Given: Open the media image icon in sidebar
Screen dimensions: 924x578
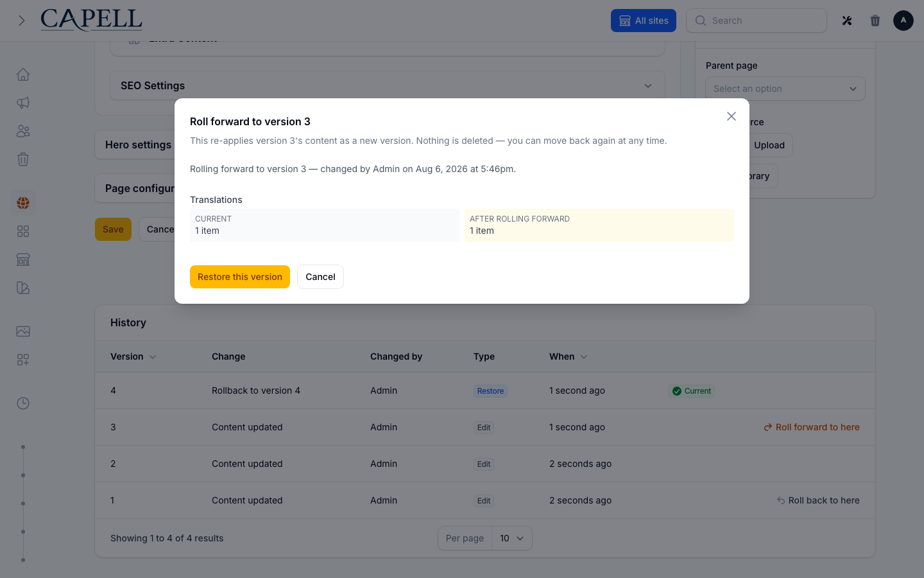Looking at the screenshot, I should pyautogui.click(x=23, y=331).
